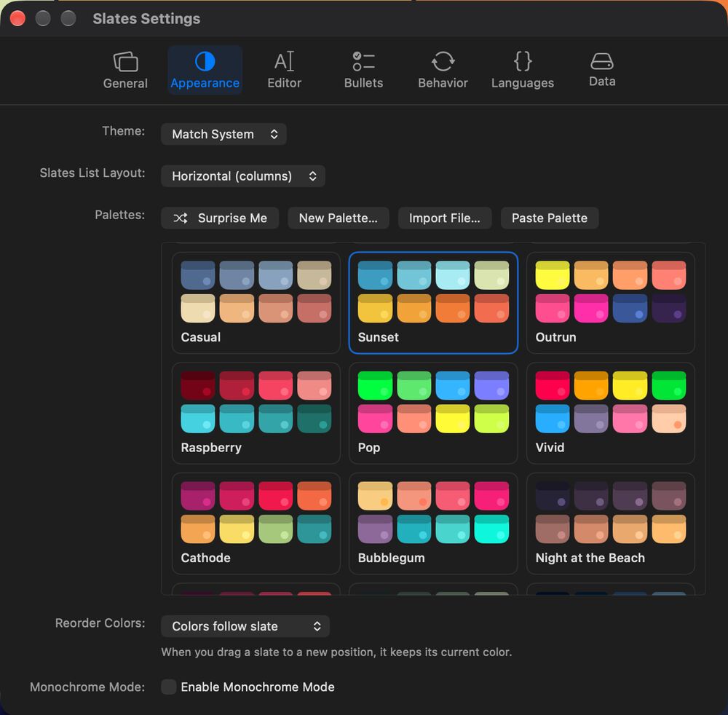Choose the Cathode palette label
This screenshot has height=715, width=728.
coord(206,558)
